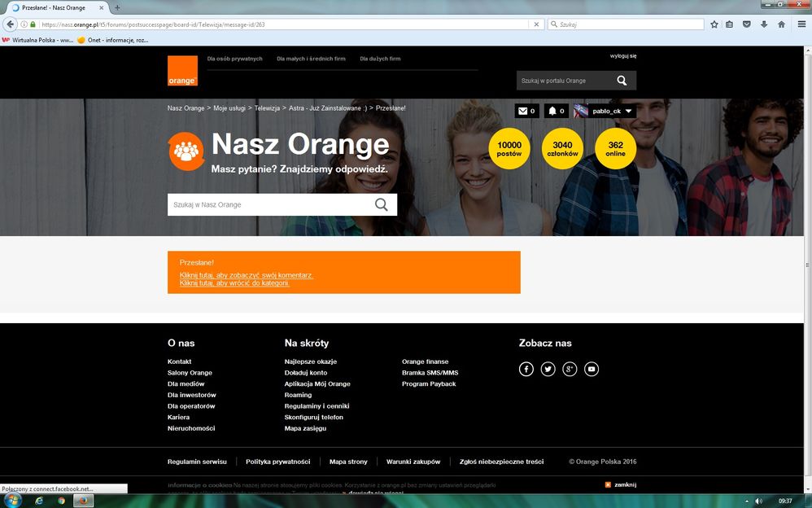Click the 3040 członków yellow badge
Viewport: 812px width, 508px height.
coord(562,149)
